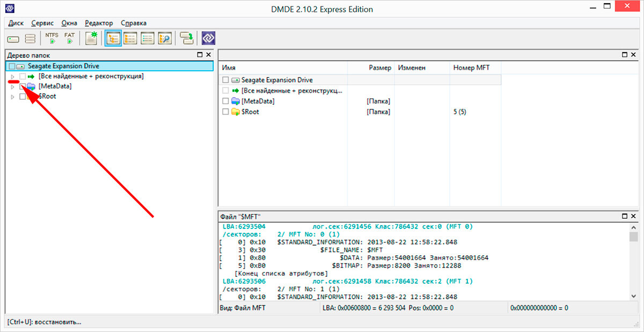The height and width of the screenshot is (332, 644).
Task: Click the find files magnifier toolbar icon
Action: 164,39
